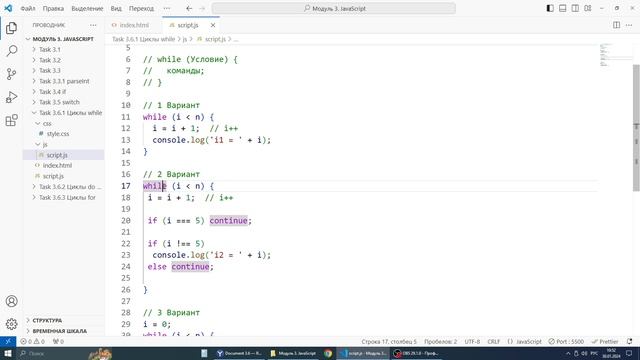This screenshot has width=640, height=360.
Task: Open the customize layout icon
Action: coord(588,8)
